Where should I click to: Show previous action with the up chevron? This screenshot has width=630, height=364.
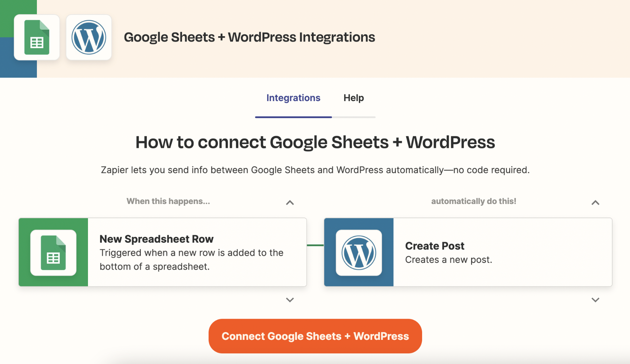[x=595, y=203]
